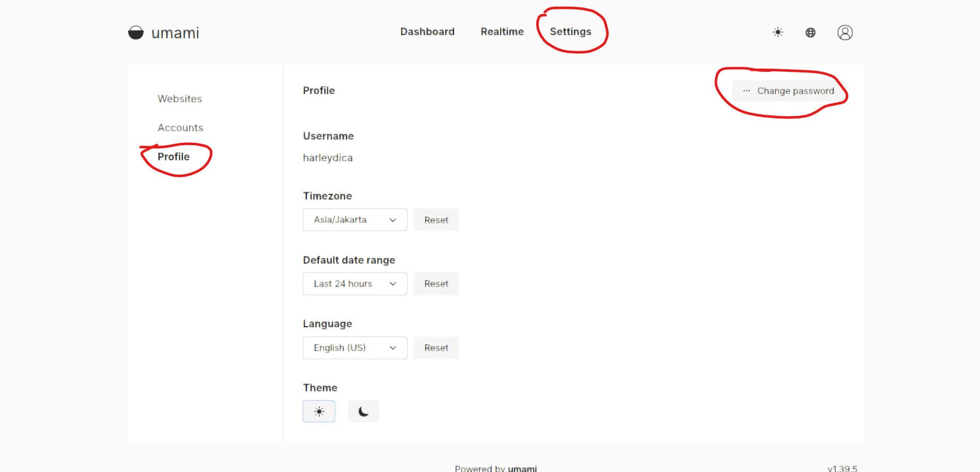980x472 pixels.
Task: Open the user account avatar icon
Action: (845, 33)
